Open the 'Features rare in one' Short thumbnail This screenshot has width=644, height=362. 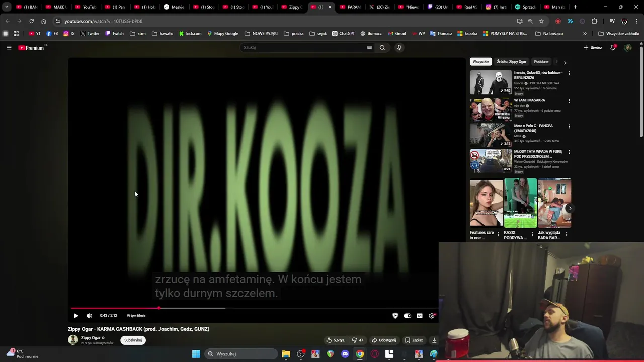coord(487,203)
